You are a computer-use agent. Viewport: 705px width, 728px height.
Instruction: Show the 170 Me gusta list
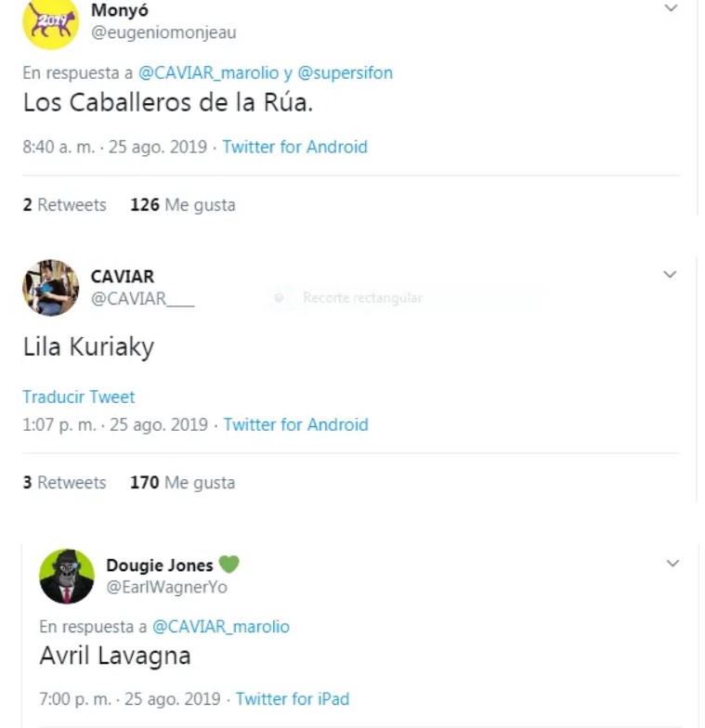tap(183, 483)
